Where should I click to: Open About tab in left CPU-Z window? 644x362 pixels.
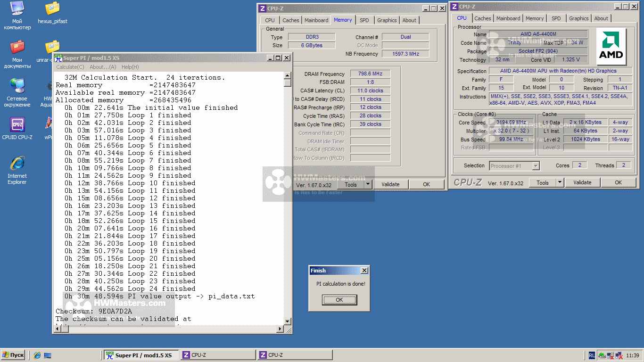pos(409,20)
